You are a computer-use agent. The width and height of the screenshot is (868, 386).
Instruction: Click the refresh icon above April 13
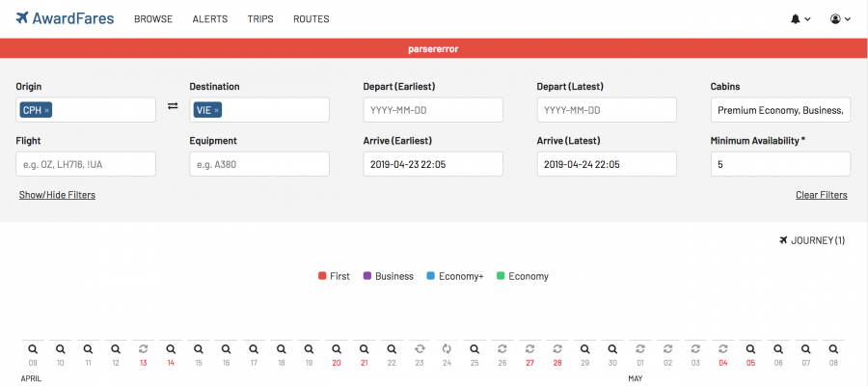[x=143, y=347]
